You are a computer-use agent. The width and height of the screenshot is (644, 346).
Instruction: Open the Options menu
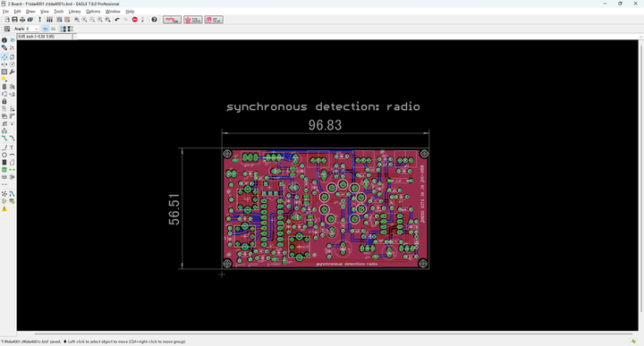pos(93,12)
